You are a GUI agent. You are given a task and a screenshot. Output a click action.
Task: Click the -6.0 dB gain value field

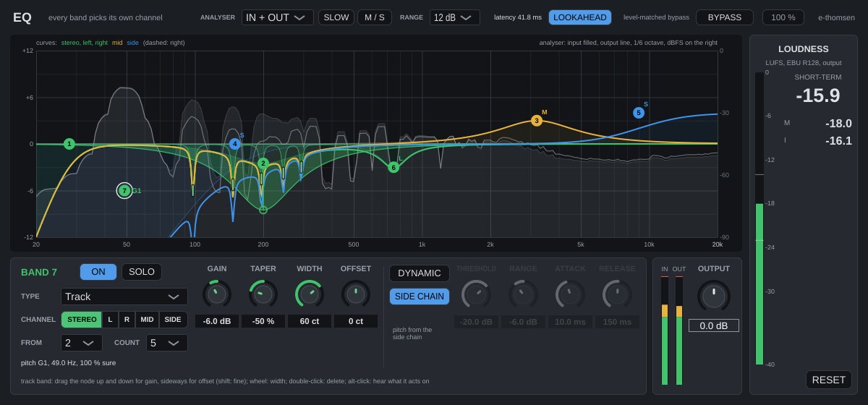[217, 321]
